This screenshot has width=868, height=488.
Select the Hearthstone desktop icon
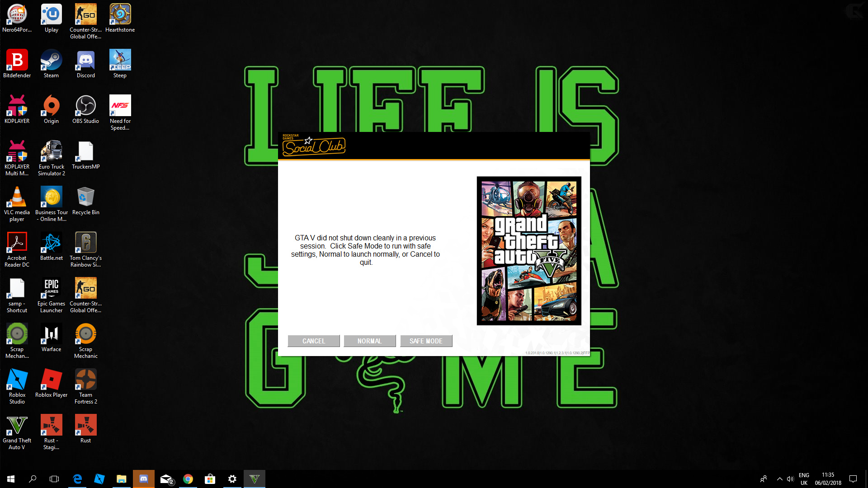pos(120,19)
